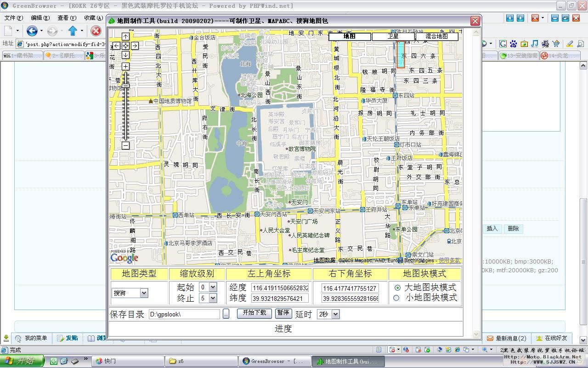This screenshot has width=588, height=368.
Task: Click zoom magnifier icon in status bar
Action: [485, 350]
